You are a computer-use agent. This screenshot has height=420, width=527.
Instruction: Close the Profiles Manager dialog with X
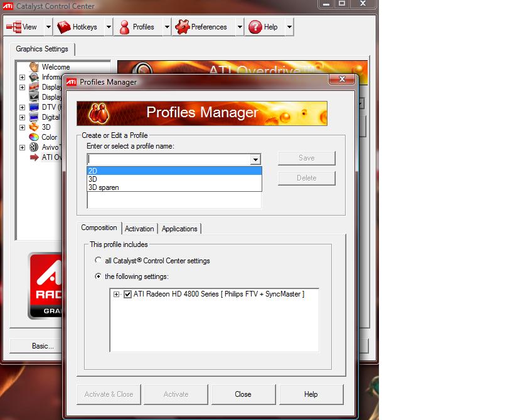pos(342,79)
